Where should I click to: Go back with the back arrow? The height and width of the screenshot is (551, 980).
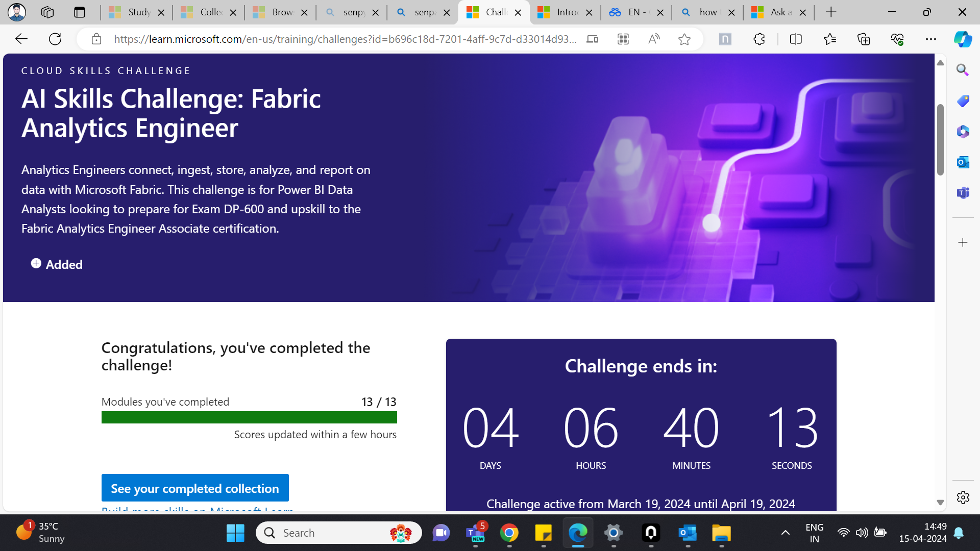coord(21,39)
